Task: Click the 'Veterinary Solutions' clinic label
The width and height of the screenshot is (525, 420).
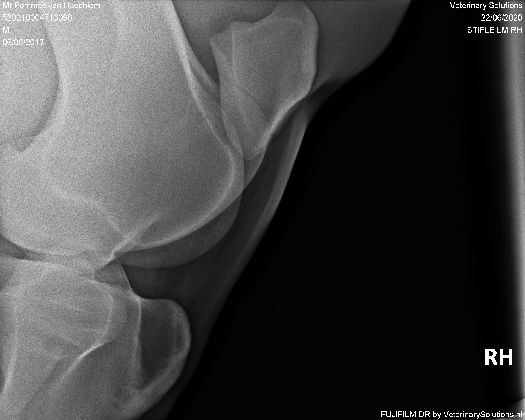Action: pos(486,5)
